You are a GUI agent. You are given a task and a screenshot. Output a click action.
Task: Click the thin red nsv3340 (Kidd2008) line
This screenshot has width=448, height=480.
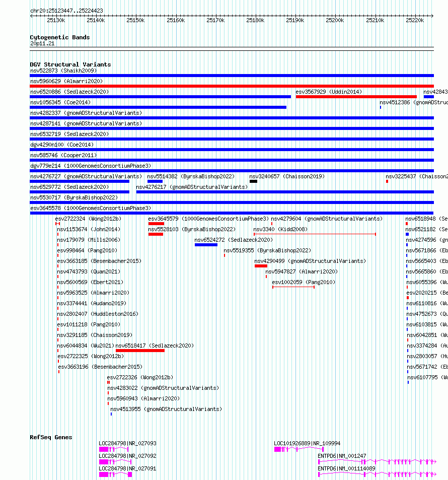tap(315, 234)
